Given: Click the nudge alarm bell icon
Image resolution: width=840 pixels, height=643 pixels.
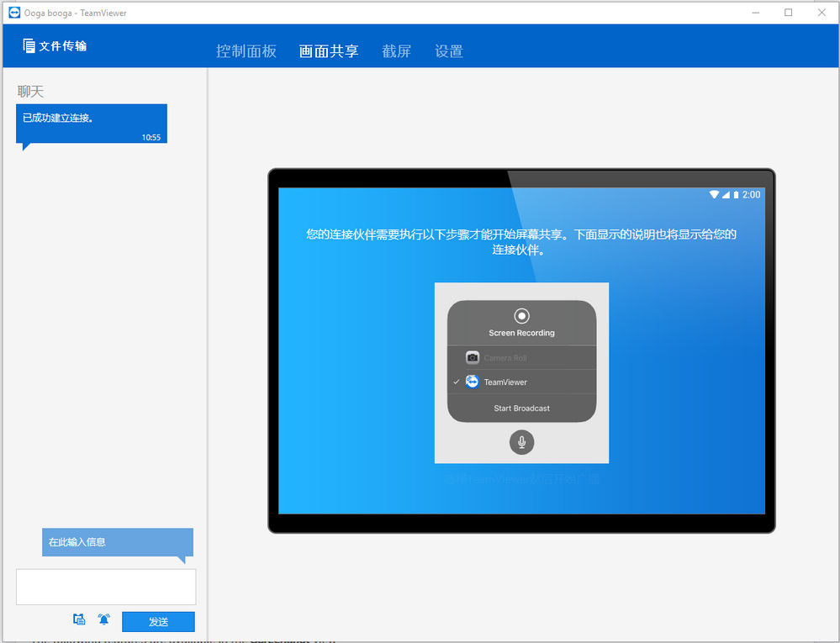Looking at the screenshot, I should click(104, 619).
